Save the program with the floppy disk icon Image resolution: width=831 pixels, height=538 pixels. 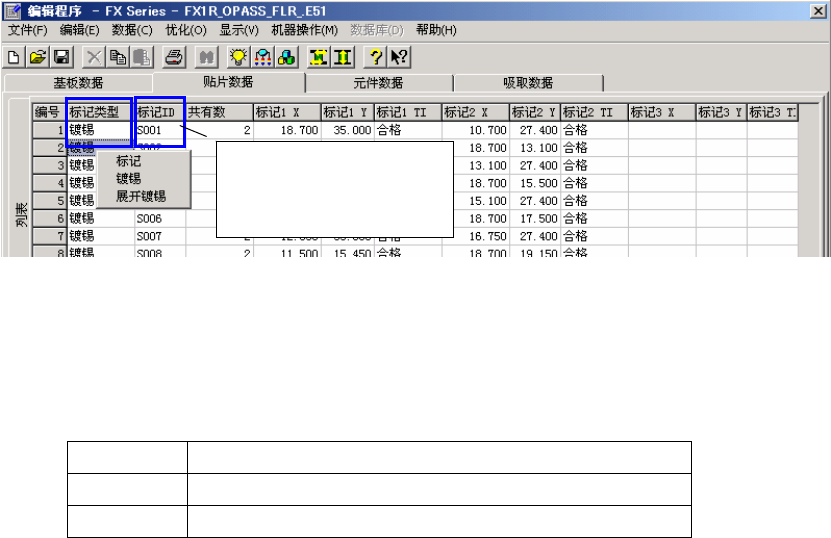pyautogui.click(x=61, y=57)
